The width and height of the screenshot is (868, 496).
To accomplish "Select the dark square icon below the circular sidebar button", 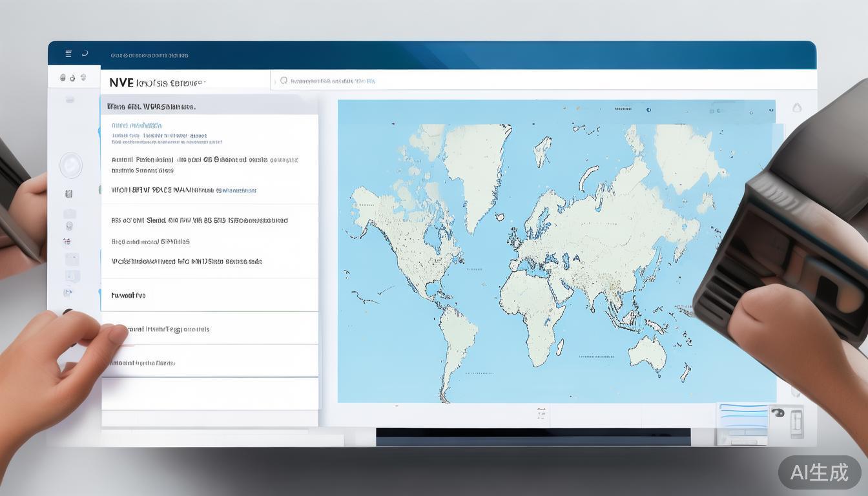I will pos(69,194).
